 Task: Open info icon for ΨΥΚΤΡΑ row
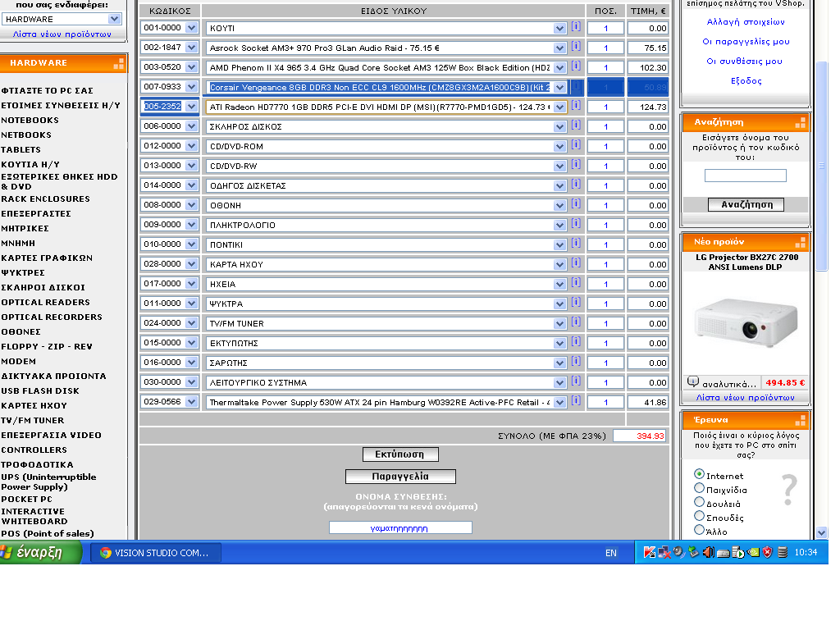(x=576, y=302)
